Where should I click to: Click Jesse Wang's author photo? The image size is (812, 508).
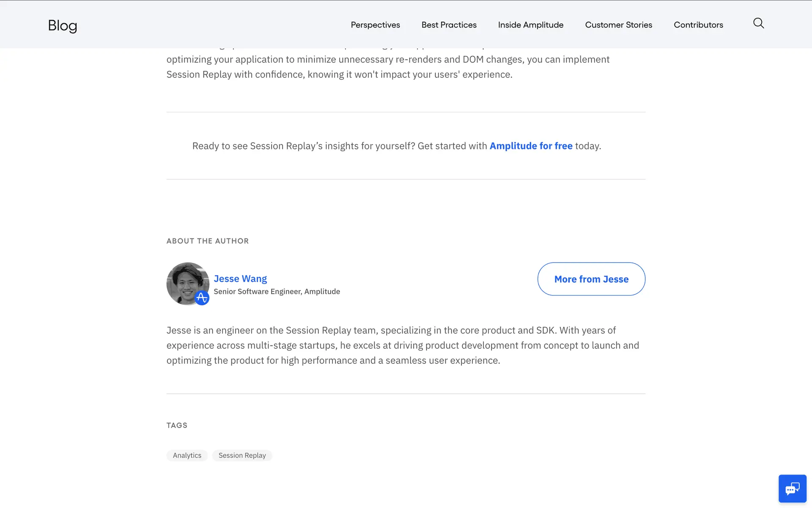186,282
